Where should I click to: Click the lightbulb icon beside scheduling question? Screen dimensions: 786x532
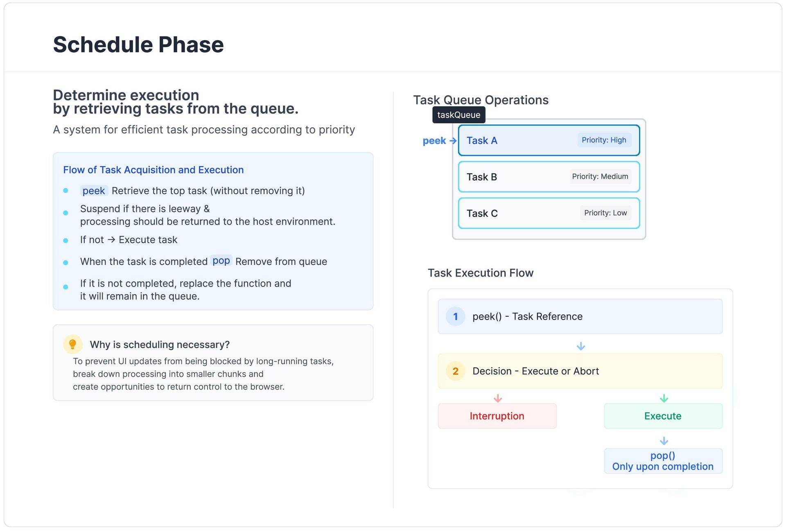point(72,344)
